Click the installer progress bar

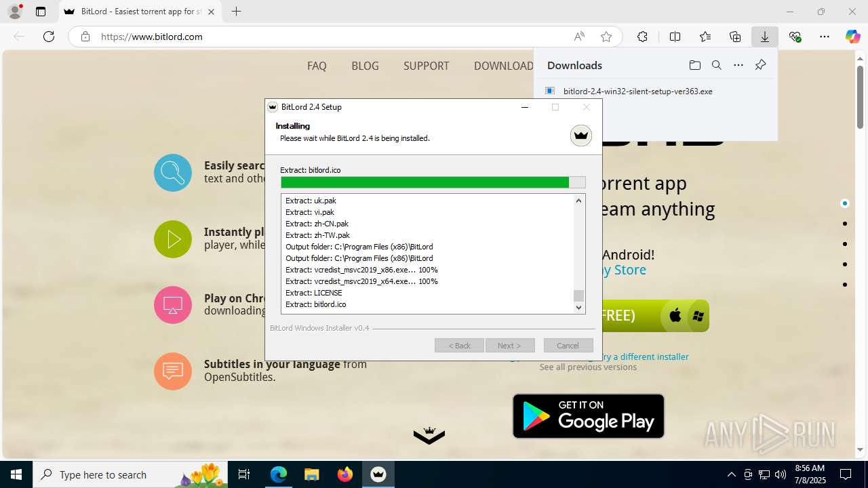pyautogui.click(x=433, y=182)
